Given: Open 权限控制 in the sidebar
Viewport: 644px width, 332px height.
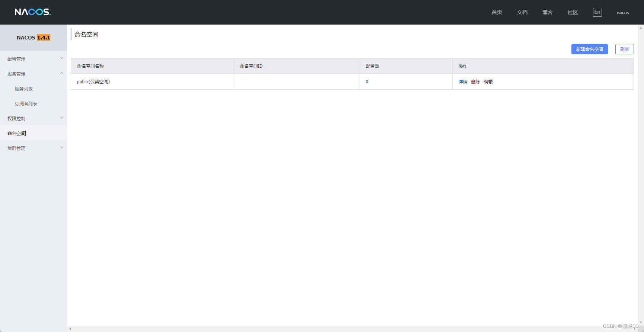Looking at the screenshot, I should click(x=16, y=118).
